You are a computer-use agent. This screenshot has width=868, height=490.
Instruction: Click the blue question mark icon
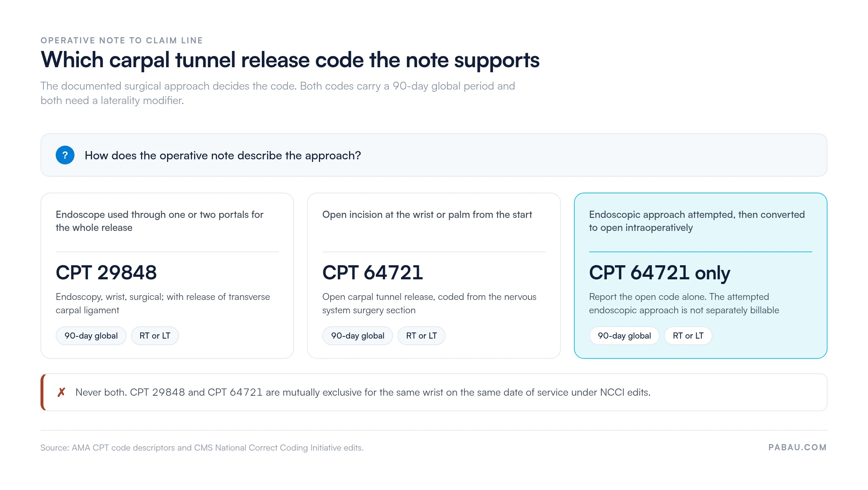click(65, 155)
